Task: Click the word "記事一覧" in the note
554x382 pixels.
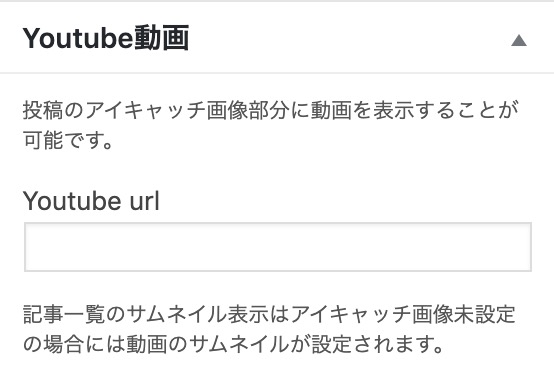Action: point(64,314)
